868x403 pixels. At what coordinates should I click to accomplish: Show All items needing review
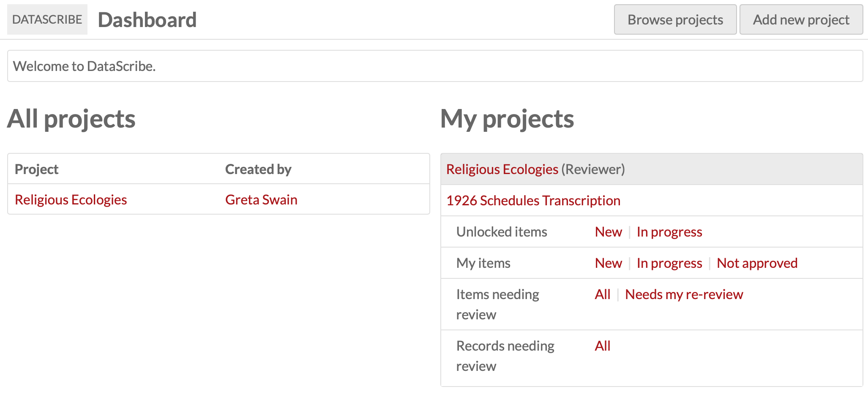(x=603, y=294)
